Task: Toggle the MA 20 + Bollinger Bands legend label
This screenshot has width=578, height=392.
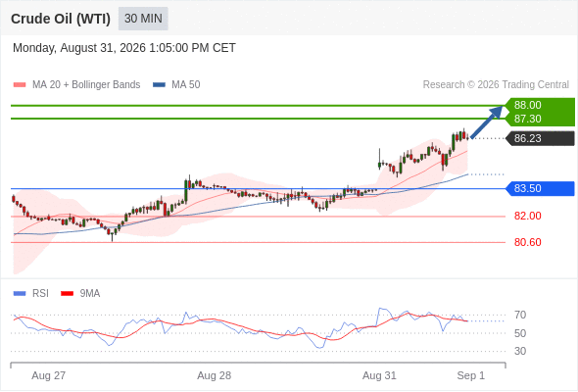Action: [x=86, y=85]
